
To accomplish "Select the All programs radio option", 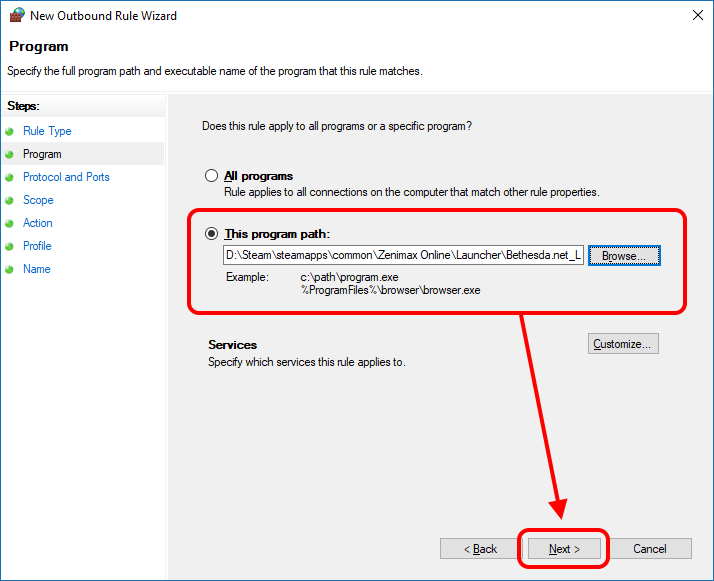I will (211, 176).
